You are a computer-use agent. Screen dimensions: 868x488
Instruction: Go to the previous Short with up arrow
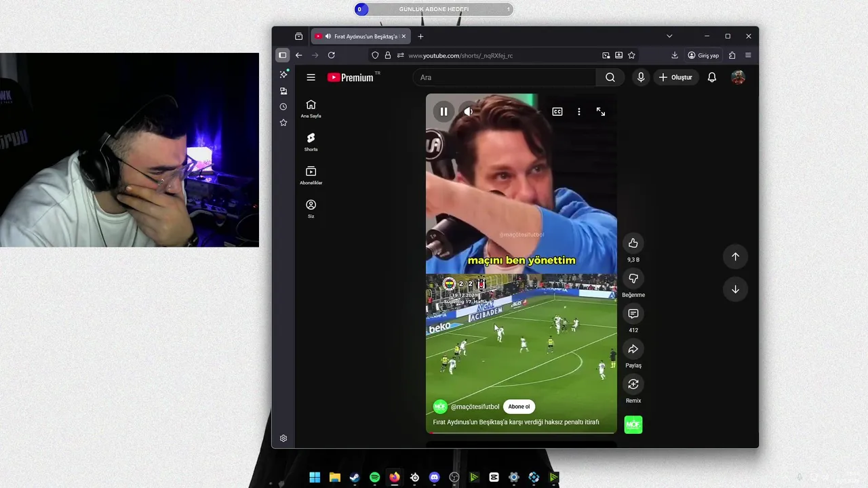click(735, 256)
